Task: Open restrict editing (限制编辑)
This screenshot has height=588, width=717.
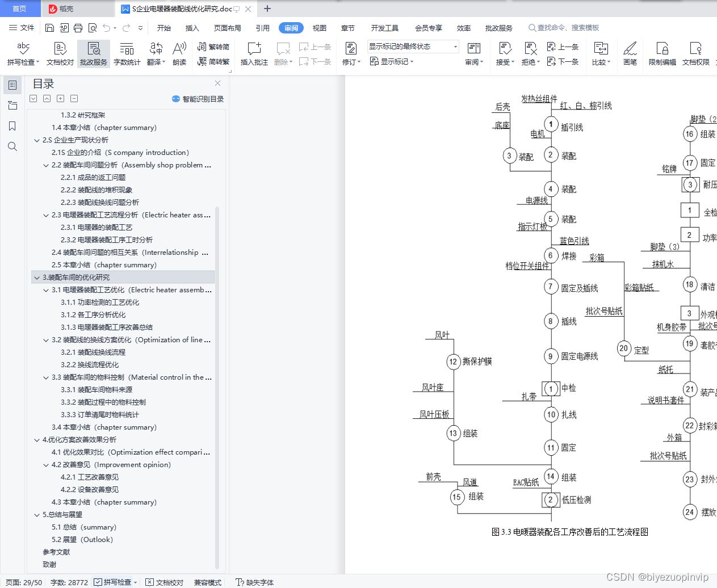Action: coord(663,54)
